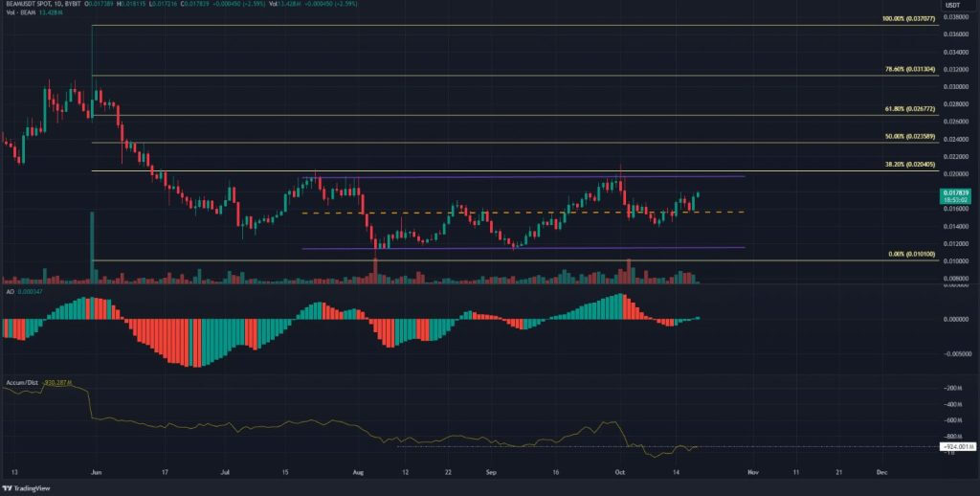Click the Oct label on time axis

(620, 472)
